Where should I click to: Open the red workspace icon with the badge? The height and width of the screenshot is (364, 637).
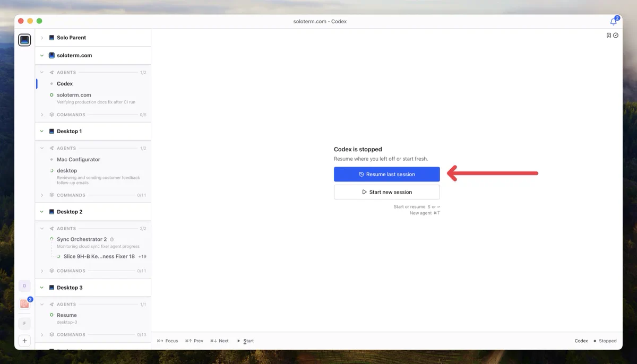tap(24, 304)
